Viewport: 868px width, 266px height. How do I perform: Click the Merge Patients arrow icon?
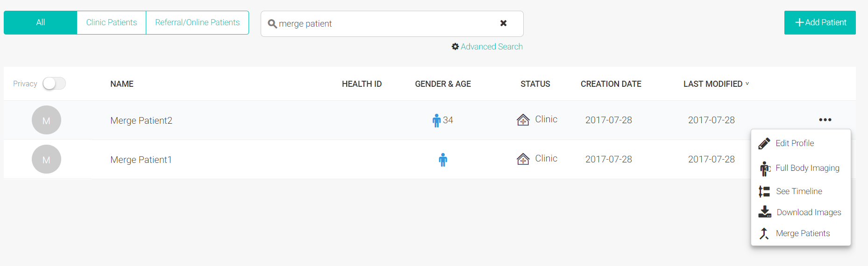[764, 233]
